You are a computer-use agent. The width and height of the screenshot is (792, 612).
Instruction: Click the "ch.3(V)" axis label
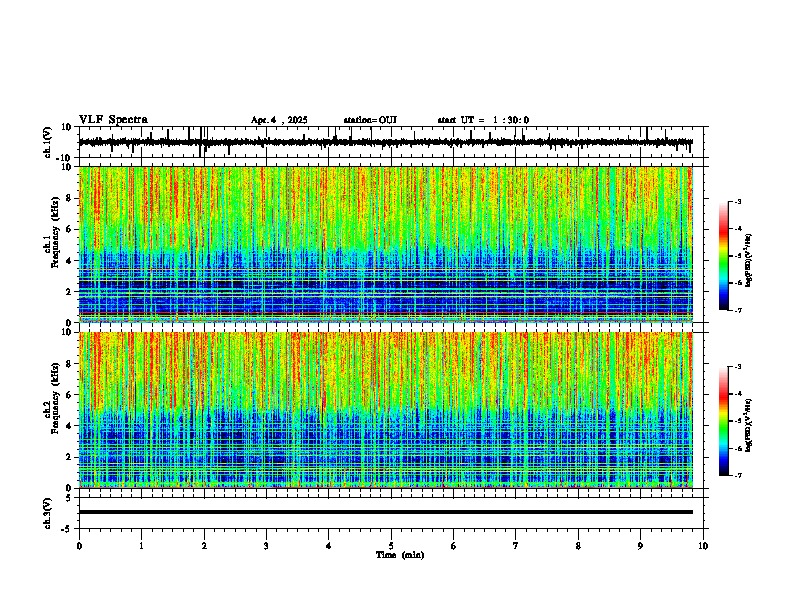point(48,513)
